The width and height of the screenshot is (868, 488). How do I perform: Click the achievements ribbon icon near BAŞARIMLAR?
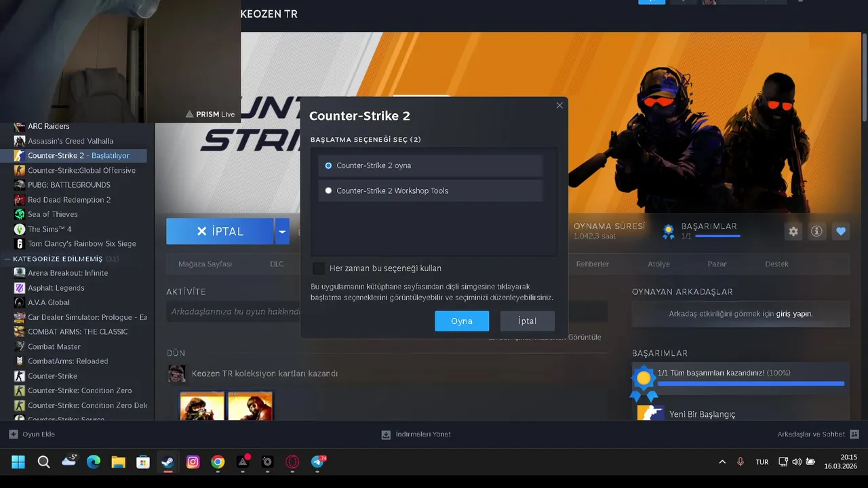point(669,231)
